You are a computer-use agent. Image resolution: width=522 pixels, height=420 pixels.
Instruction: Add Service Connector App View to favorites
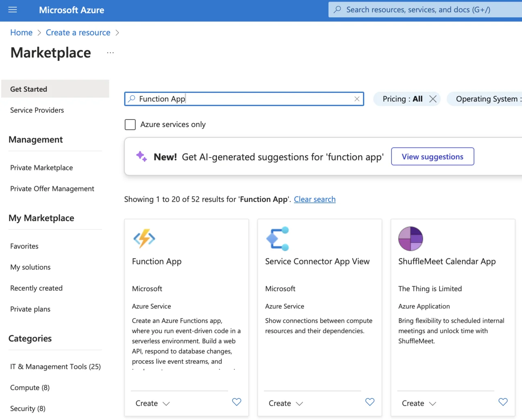(369, 402)
